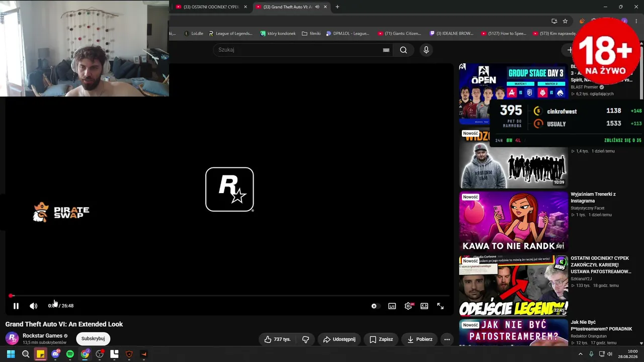Enter fullscreen in the video player
The image size is (644, 362).
click(440, 306)
